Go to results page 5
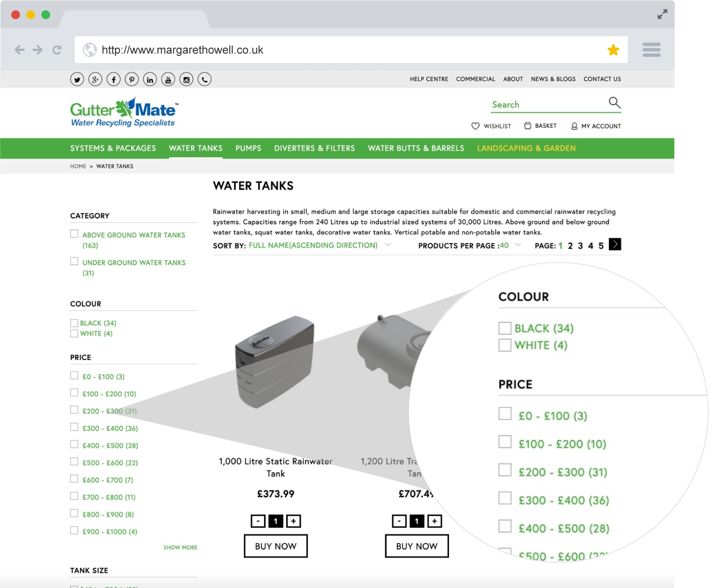Screen dimensions: 713x588 [601, 246]
